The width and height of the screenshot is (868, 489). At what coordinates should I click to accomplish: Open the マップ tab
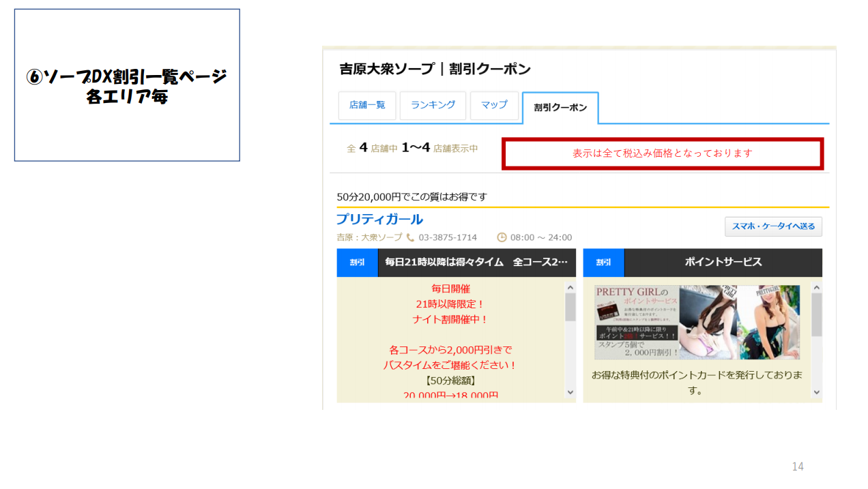(x=494, y=106)
